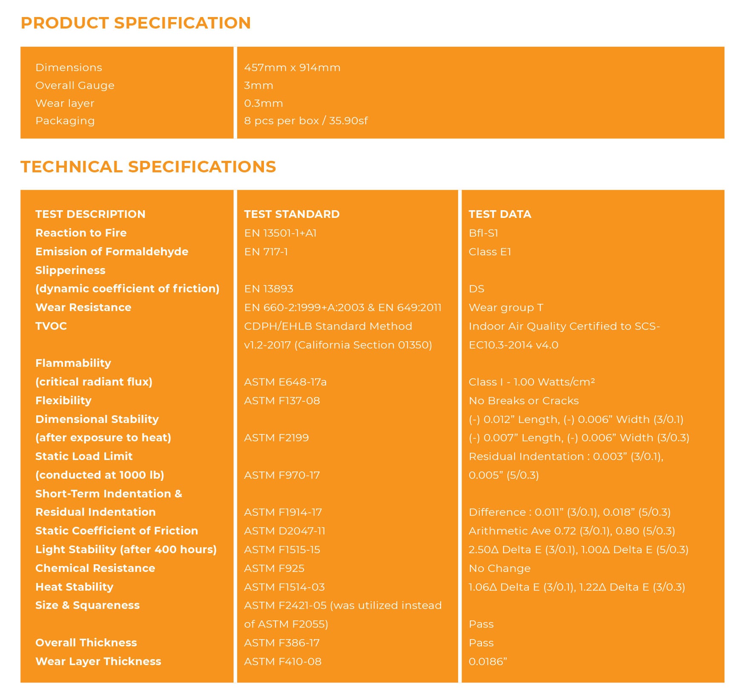Click the TEST STANDARD column header
745x700 pixels.
(292, 214)
